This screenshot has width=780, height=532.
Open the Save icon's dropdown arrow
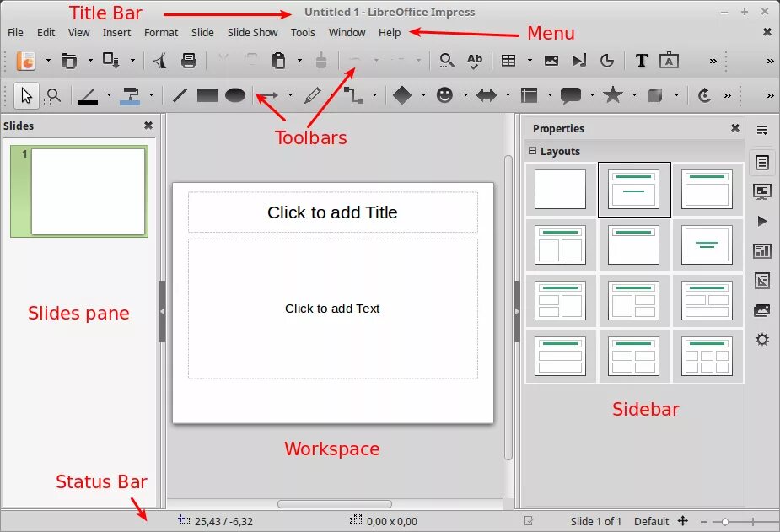point(133,61)
